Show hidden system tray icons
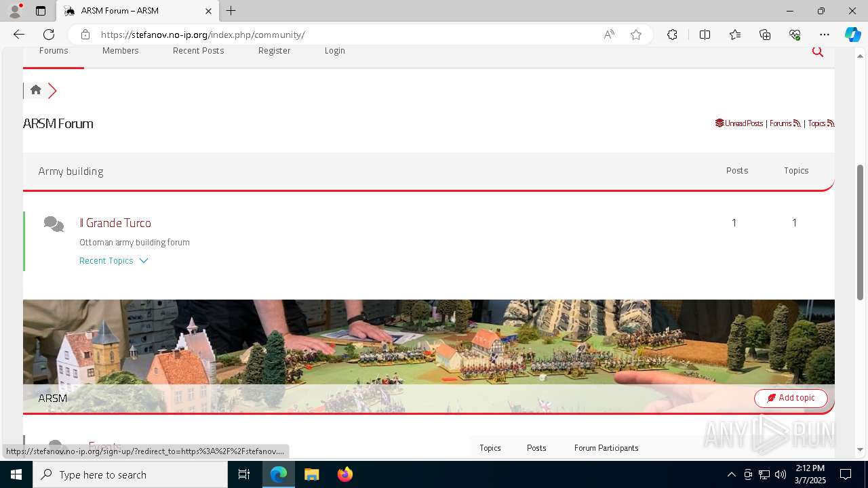The width and height of the screenshot is (868, 488). 731,474
